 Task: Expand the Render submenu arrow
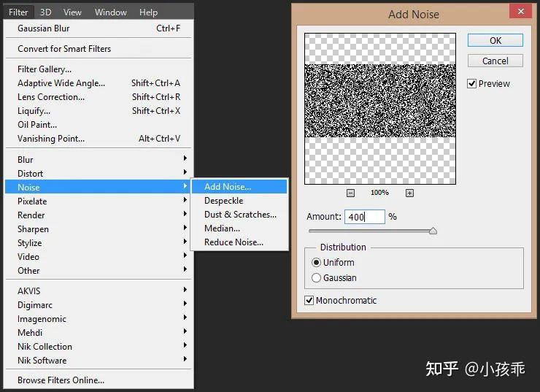[x=185, y=214]
